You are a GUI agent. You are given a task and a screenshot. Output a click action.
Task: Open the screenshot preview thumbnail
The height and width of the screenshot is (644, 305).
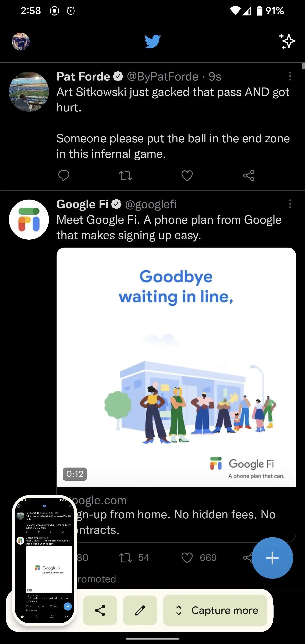[x=44, y=560]
